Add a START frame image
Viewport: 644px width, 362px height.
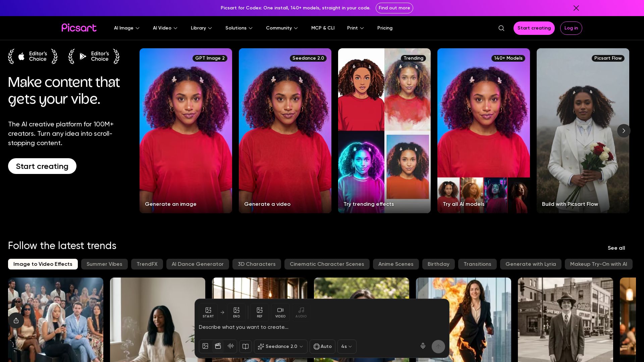208,312
